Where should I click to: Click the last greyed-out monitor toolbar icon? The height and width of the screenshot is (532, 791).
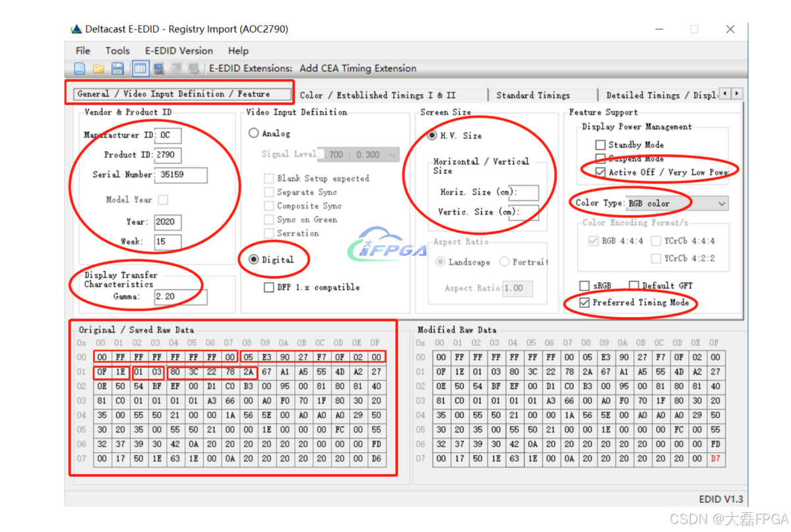(x=194, y=69)
